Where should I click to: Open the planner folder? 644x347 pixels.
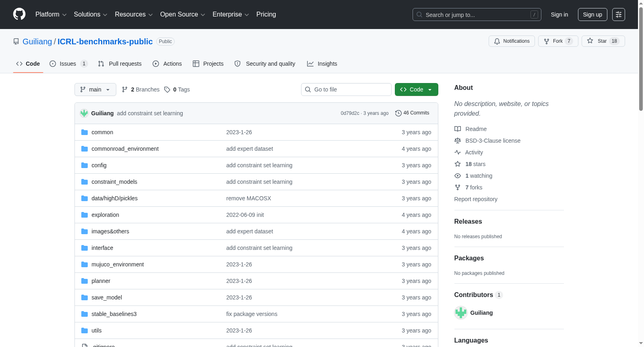pos(101,281)
